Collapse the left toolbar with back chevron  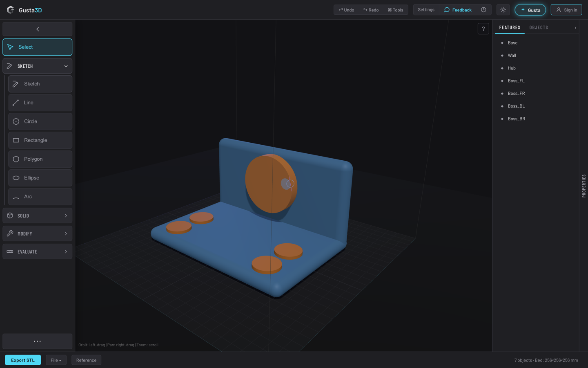[x=38, y=29]
